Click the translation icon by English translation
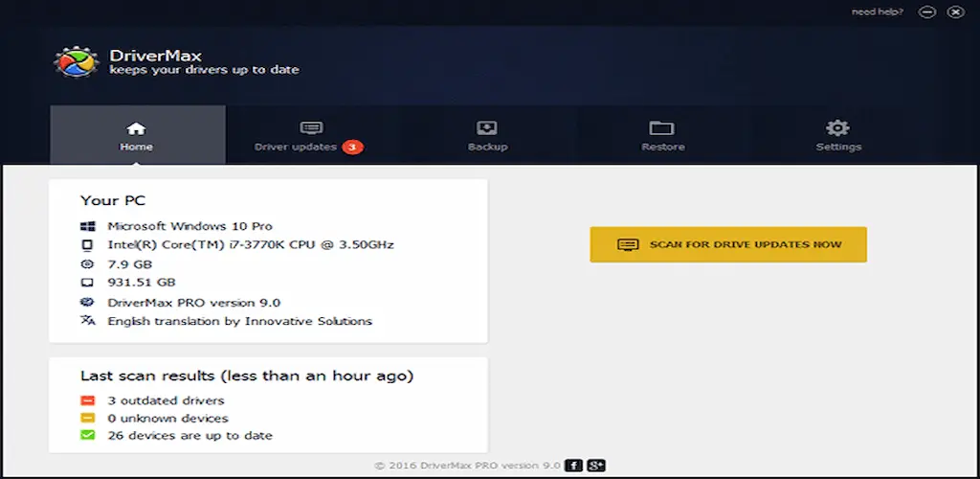The height and width of the screenshot is (479, 980). [x=88, y=321]
